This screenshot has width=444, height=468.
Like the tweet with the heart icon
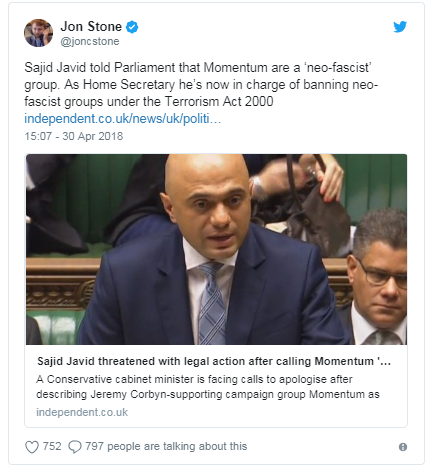click(32, 447)
